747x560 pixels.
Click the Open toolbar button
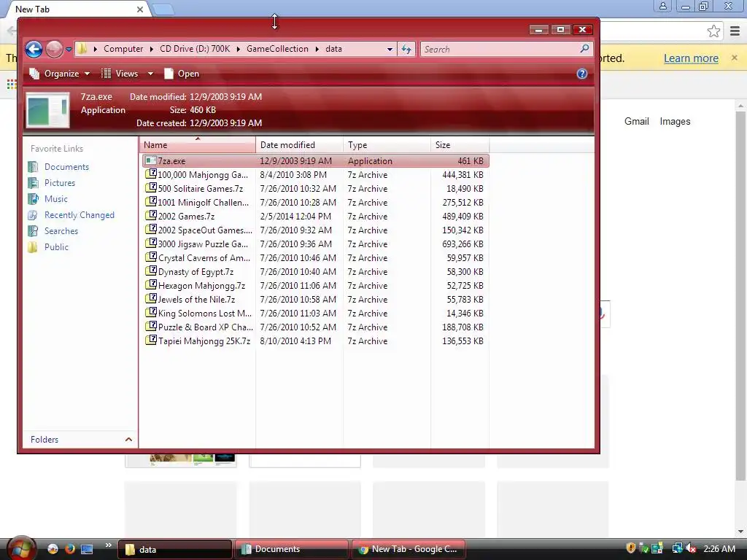tap(182, 74)
